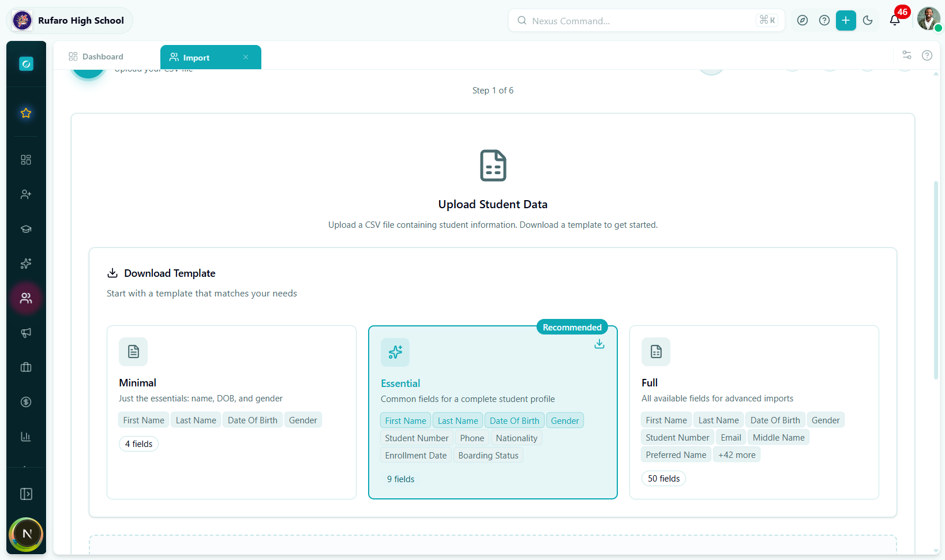The height and width of the screenshot is (560, 945).
Task: Open the dashboard grid icon in sidebar
Action: 26,160
